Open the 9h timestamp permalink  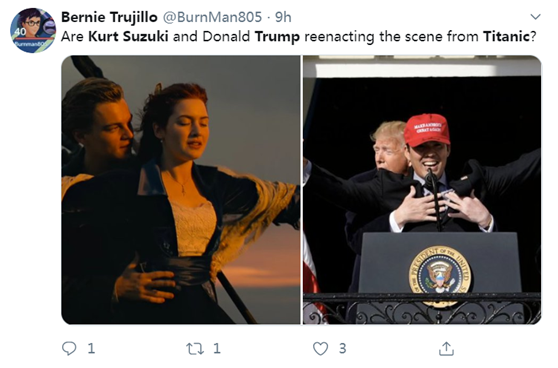pyautogui.click(x=283, y=17)
